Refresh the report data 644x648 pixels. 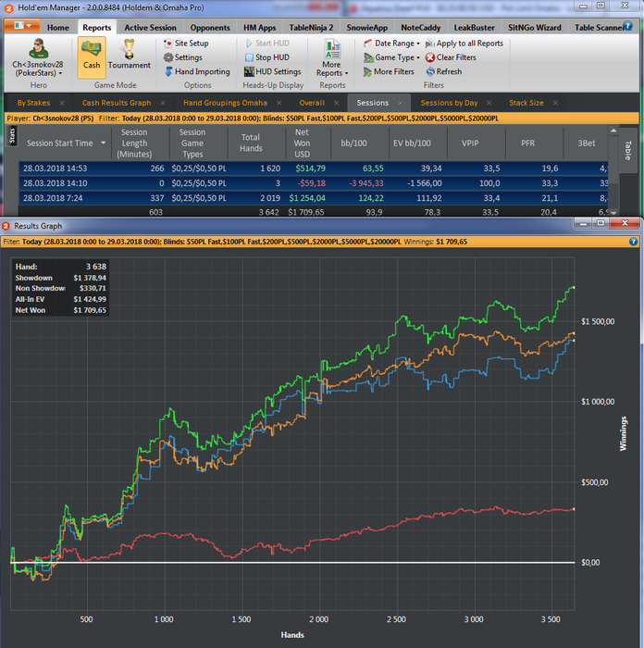coord(444,71)
